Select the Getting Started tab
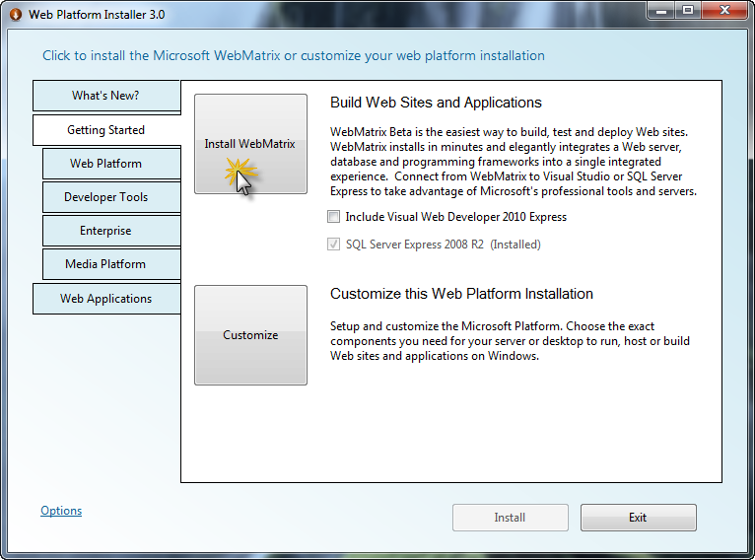This screenshot has width=755, height=560. tap(106, 130)
